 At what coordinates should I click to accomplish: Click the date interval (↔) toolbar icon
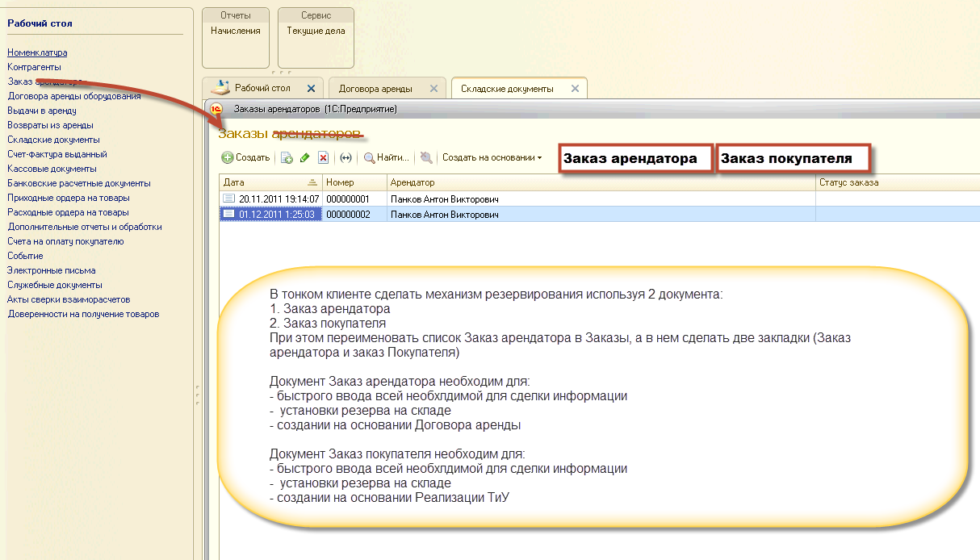(x=346, y=158)
